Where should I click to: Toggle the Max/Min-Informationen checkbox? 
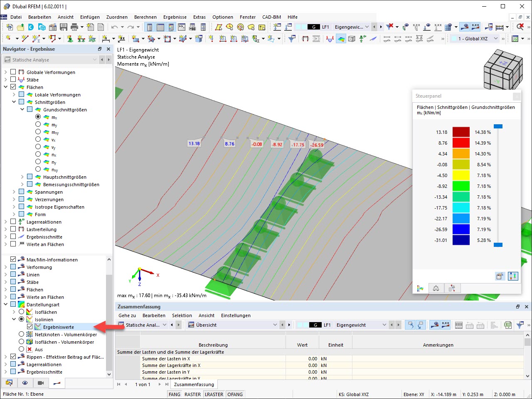tap(13, 260)
